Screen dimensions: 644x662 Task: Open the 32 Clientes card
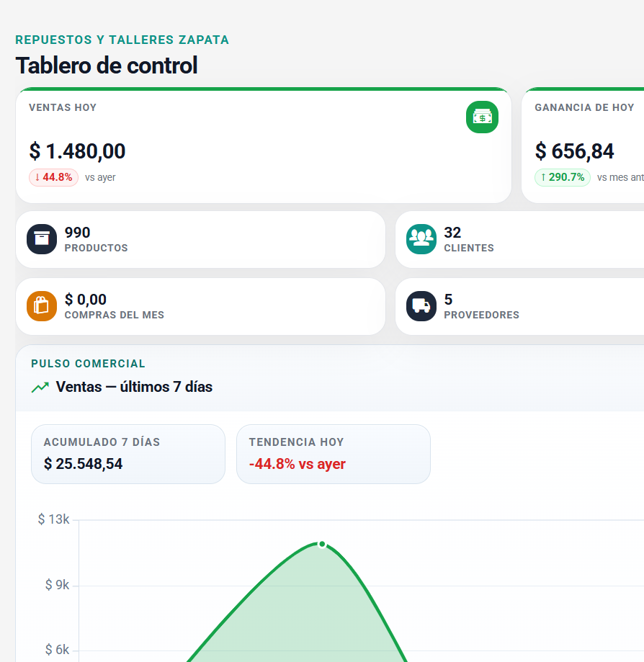click(519, 239)
